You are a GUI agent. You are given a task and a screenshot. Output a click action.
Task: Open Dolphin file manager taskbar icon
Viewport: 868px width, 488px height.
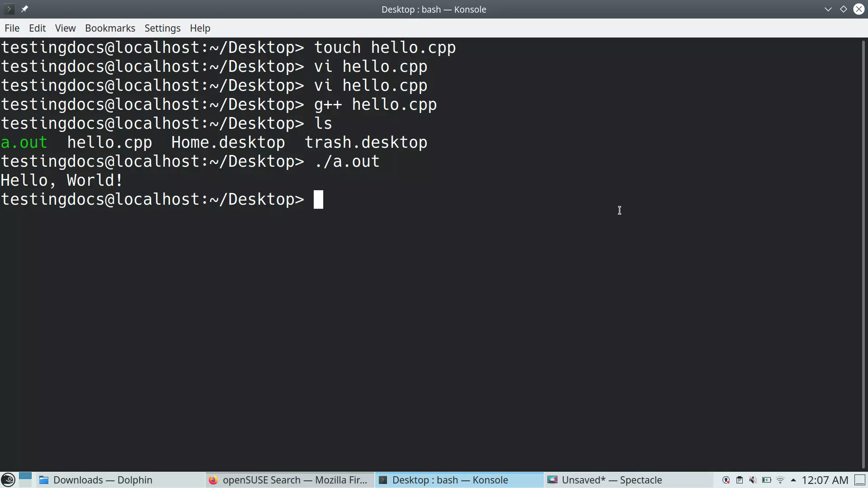pos(45,480)
